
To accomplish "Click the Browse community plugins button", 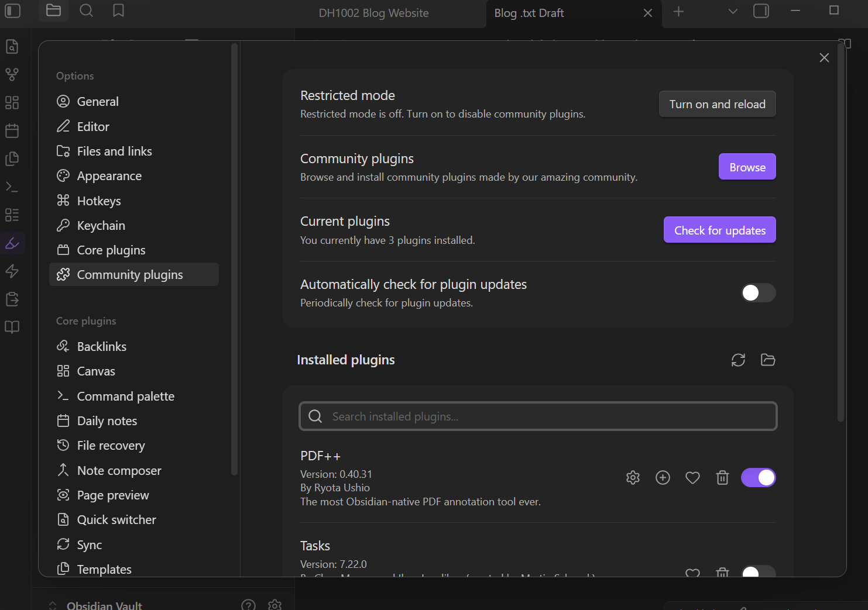I will tap(747, 167).
